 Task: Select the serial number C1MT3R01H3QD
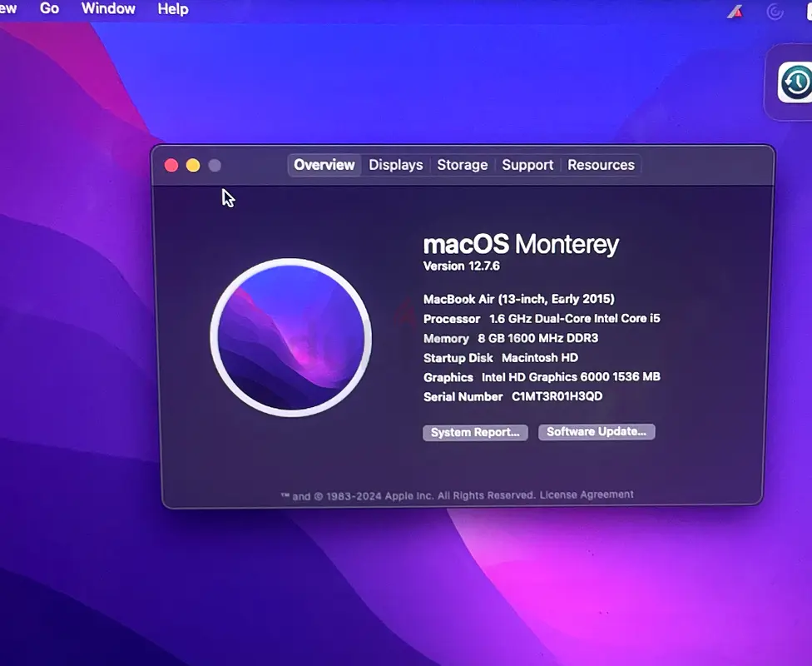coord(557,396)
